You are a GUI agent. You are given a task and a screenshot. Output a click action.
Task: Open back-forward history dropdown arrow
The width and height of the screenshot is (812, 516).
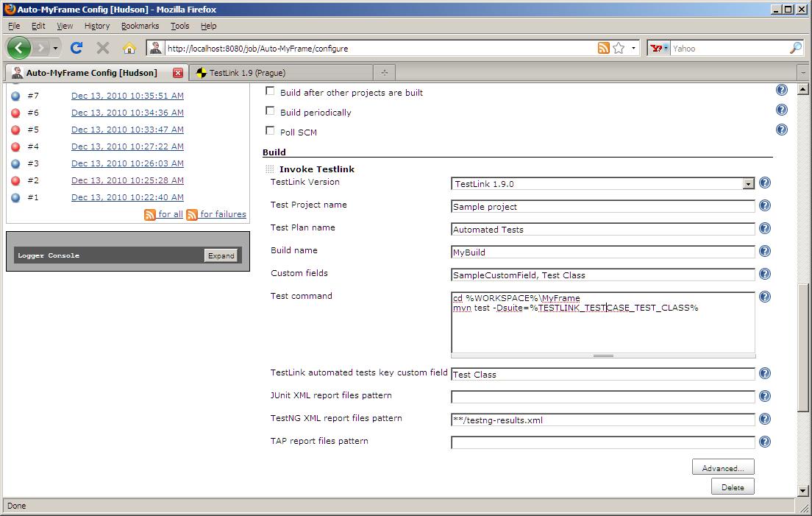55,48
